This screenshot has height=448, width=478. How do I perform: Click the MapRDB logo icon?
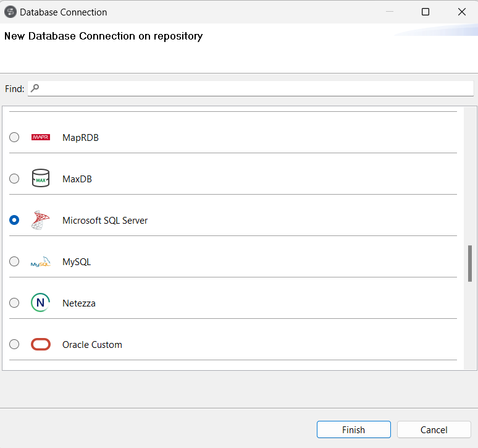point(40,137)
